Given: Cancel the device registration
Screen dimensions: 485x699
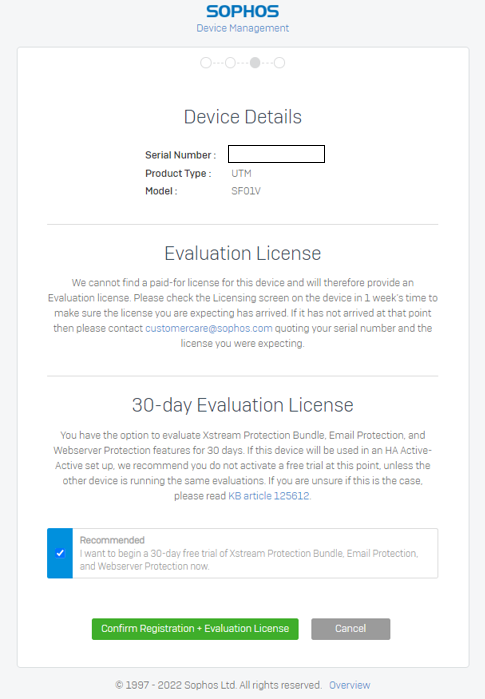Looking at the screenshot, I should [351, 629].
